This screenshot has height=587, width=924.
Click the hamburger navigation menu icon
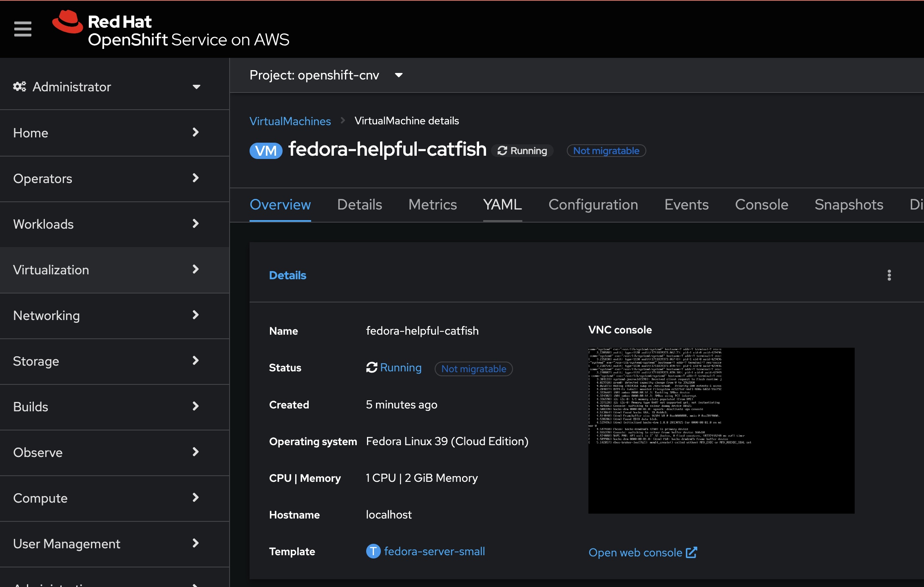[23, 29]
